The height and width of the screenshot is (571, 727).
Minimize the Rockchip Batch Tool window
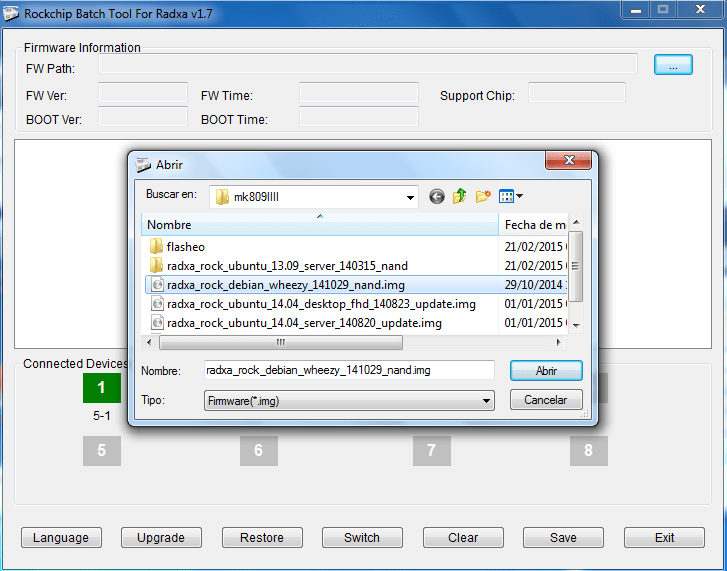pyautogui.click(x=636, y=10)
